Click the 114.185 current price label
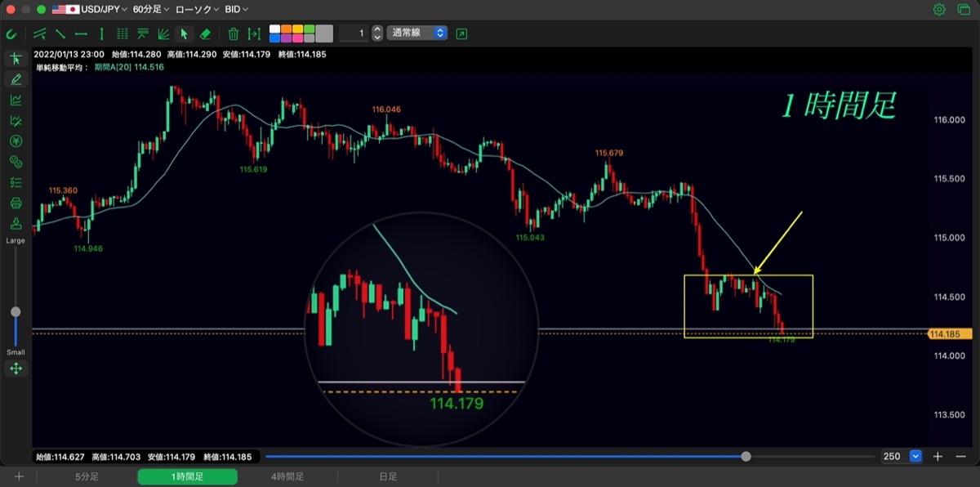Image resolution: width=980 pixels, height=487 pixels. (950, 333)
